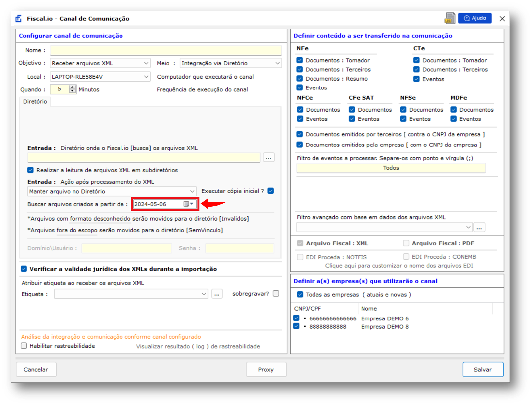
Task: Click the Cancelar button
Action: (36, 370)
